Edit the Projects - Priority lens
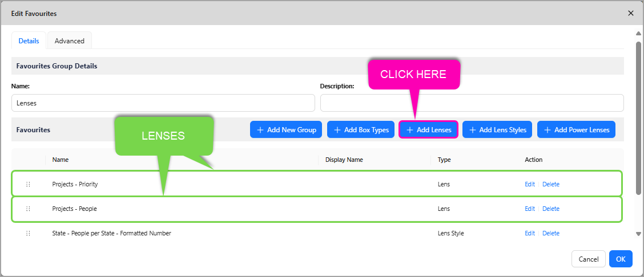 tap(530, 184)
